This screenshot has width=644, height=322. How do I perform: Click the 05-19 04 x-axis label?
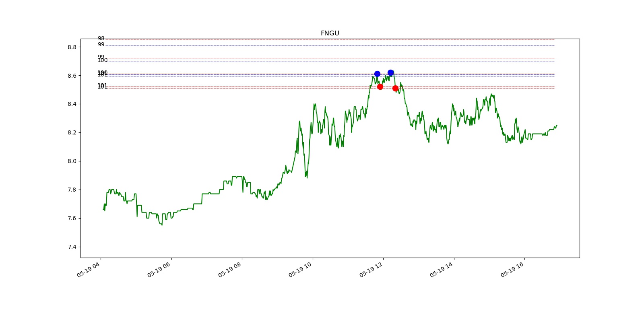[x=89, y=269]
